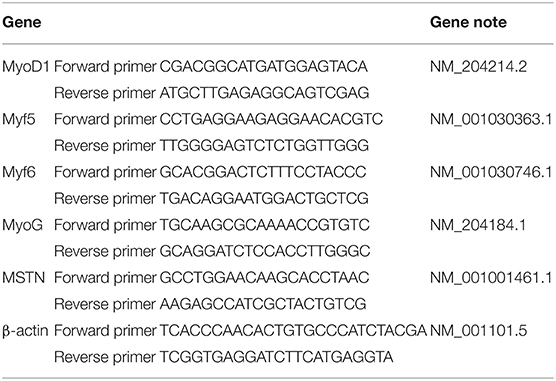Click the Gene column header
This screenshot has width=556, height=381.
(x=22, y=22)
